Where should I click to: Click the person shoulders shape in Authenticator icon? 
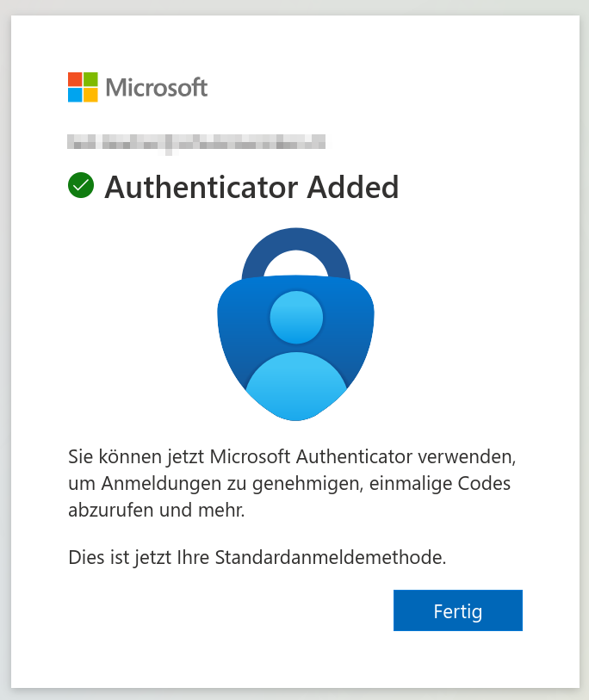pyautogui.click(x=296, y=386)
